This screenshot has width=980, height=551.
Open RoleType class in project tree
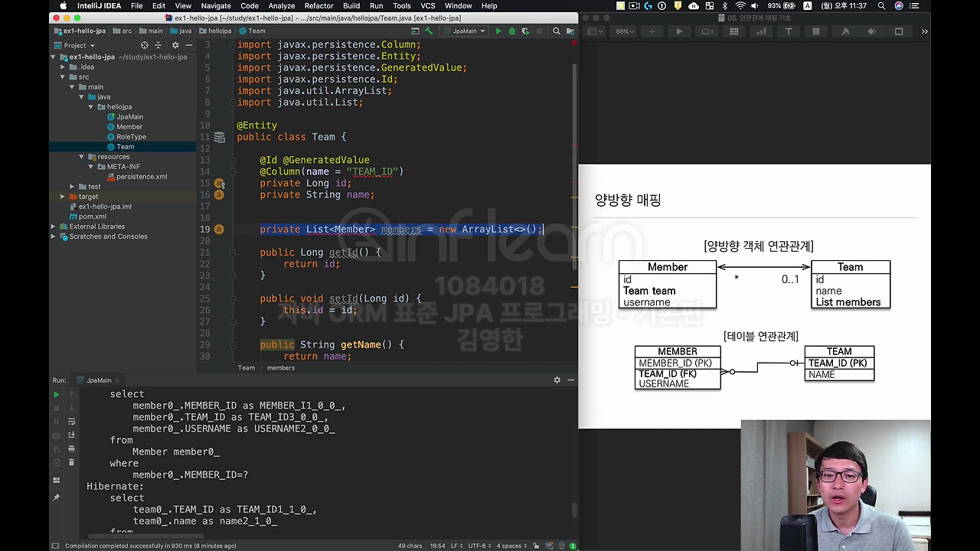[131, 137]
